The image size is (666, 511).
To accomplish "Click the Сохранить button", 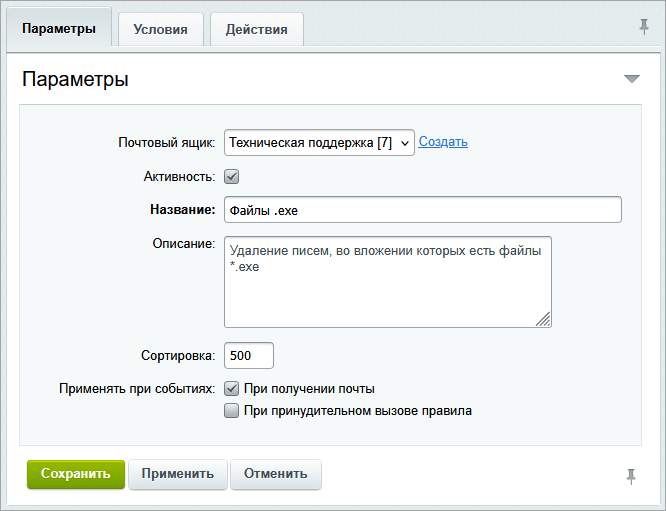I will point(76,474).
